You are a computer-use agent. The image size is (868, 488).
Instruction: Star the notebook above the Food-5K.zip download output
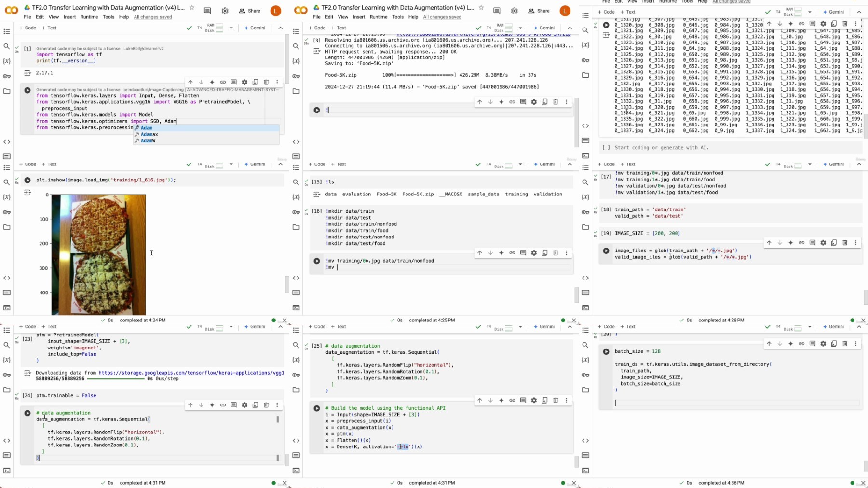pyautogui.click(x=481, y=8)
